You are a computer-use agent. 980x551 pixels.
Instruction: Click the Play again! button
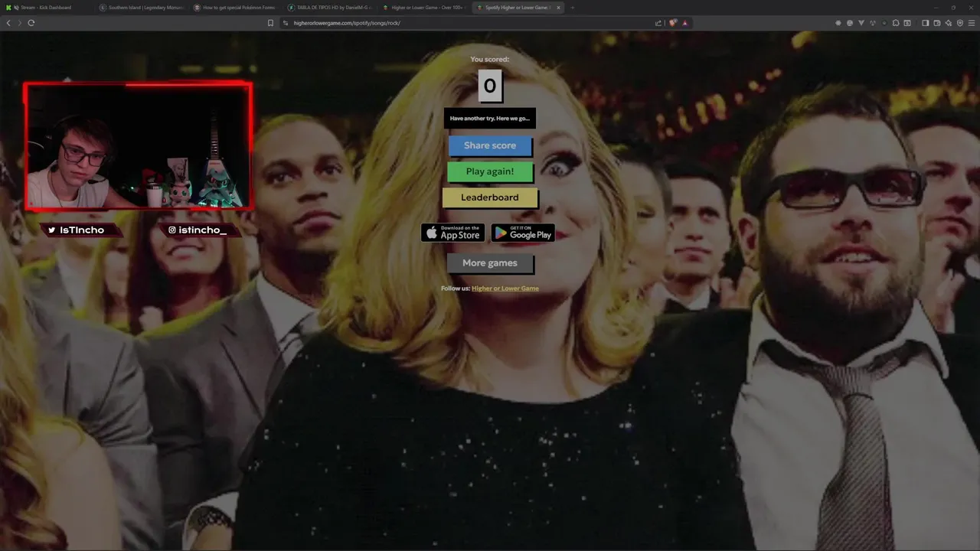(490, 171)
